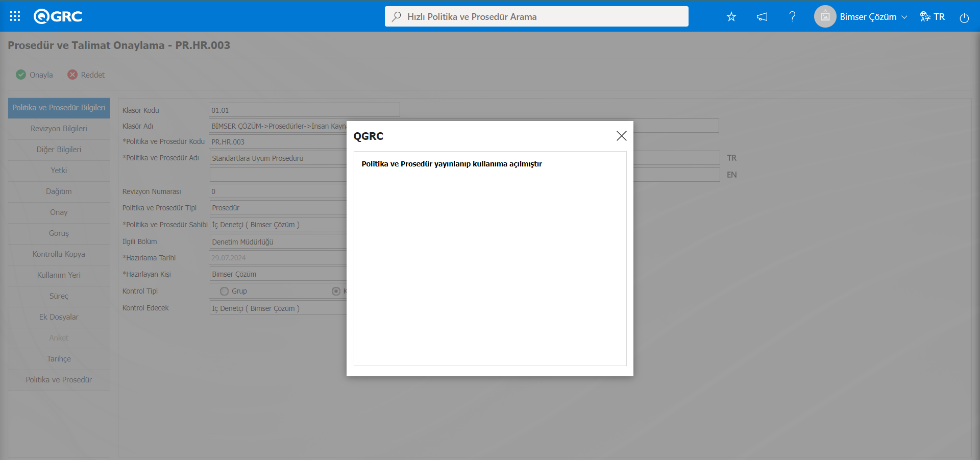
Task: Open Politika ve Prosedür sidebar tab
Action: point(59,380)
